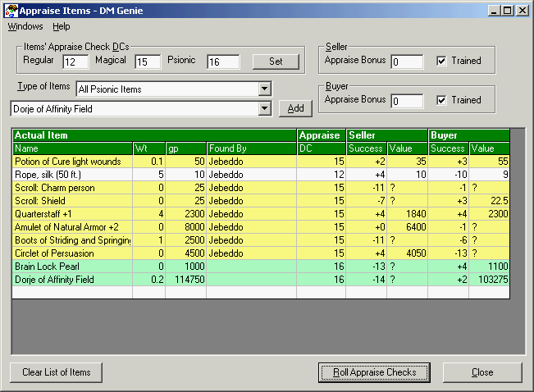The height and width of the screenshot is (392, 534).
Task: Expand the Type of Items dropdown
Action: click(x=264, y=89)
